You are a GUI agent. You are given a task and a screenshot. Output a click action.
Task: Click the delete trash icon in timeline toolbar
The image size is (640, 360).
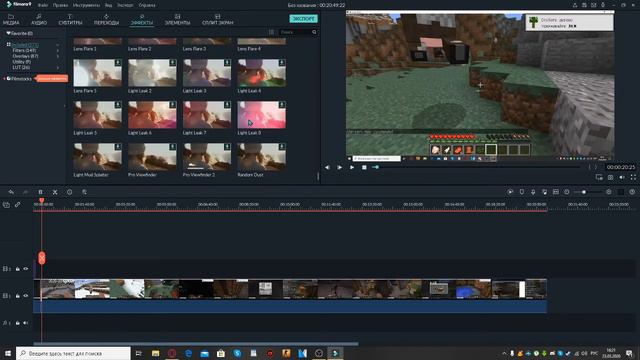click(40, 192)
